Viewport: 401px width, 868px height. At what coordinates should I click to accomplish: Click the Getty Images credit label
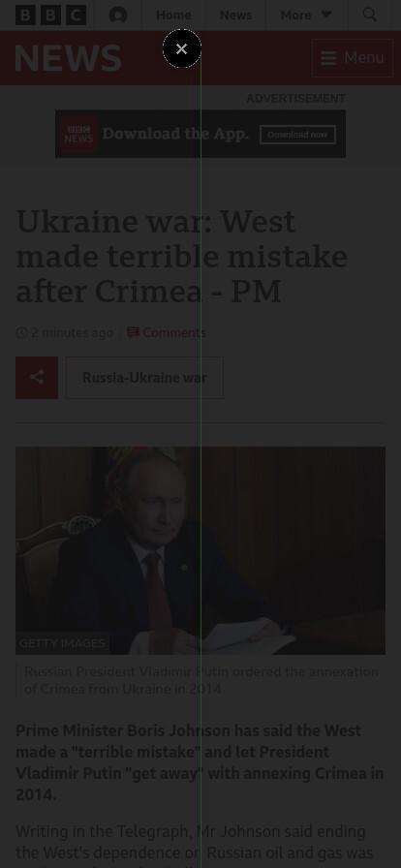pyautogui.click(x=62, y=643)
